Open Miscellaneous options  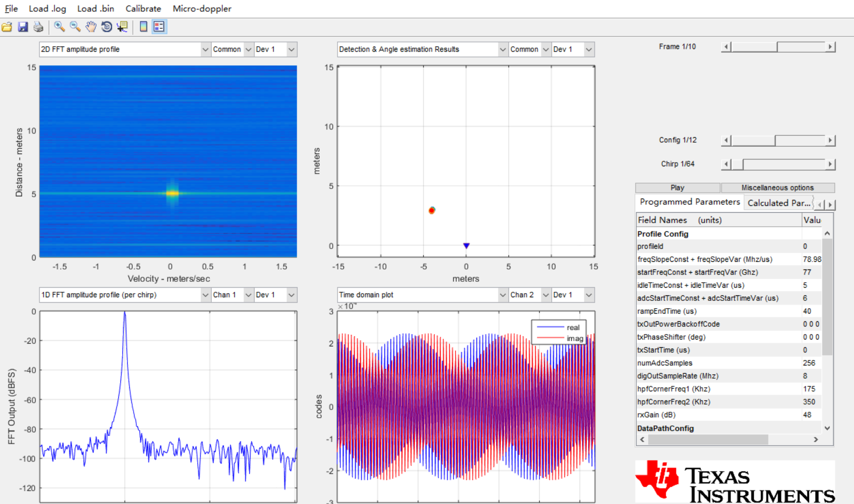point(778,188)
